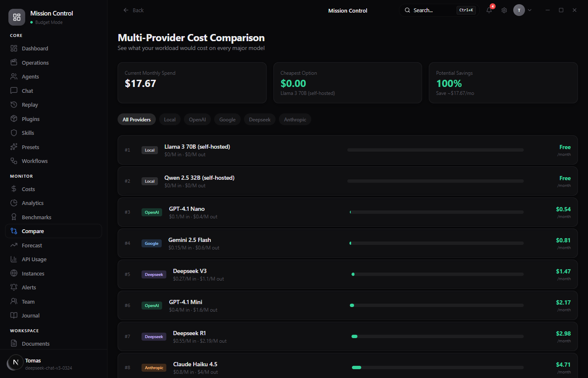
Task: Filter providers by Google
Action: [227, 120]
